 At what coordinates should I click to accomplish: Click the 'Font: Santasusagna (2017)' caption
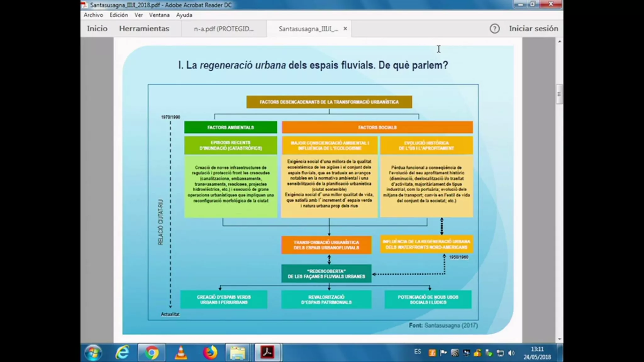443,326
